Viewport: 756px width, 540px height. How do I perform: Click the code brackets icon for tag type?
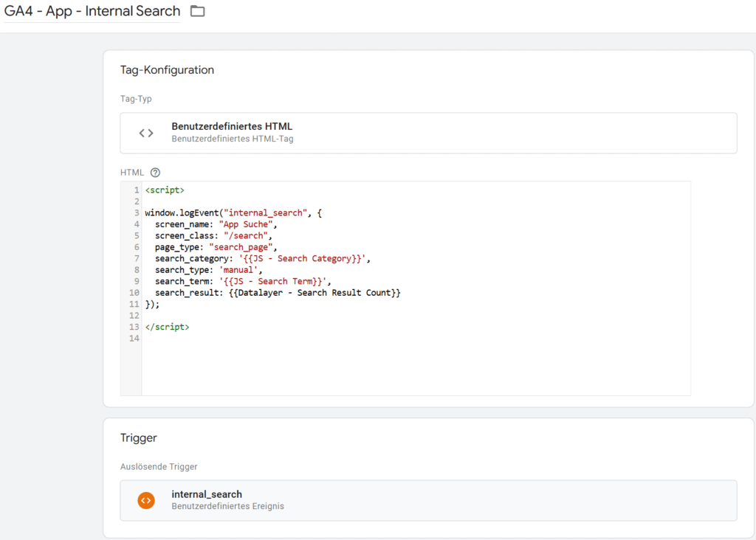click(146, 133)
